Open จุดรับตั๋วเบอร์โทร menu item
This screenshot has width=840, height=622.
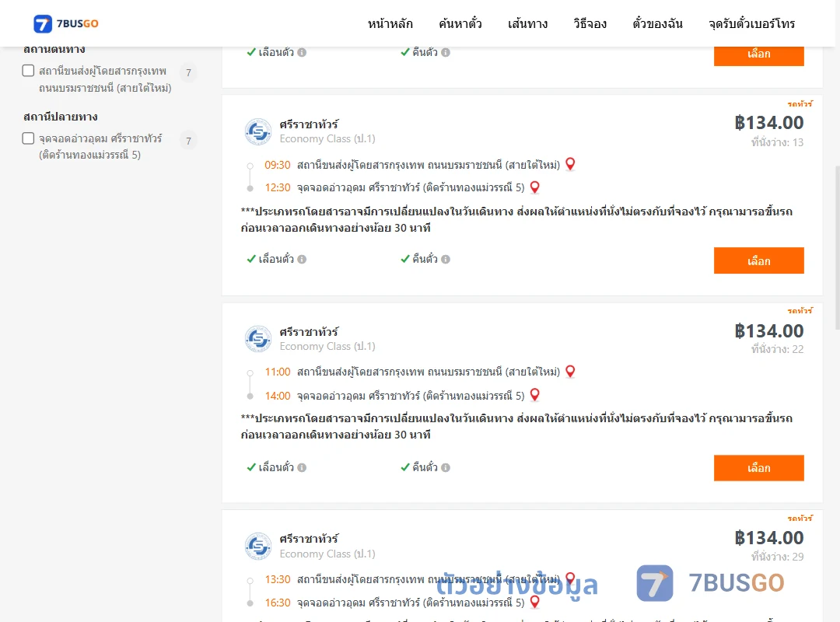point(751,23)
